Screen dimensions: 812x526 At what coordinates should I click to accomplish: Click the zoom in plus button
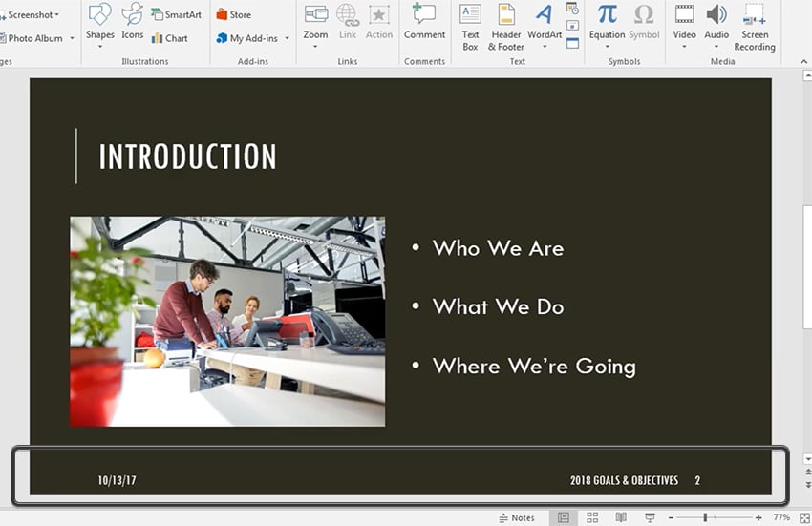[759, 517]
